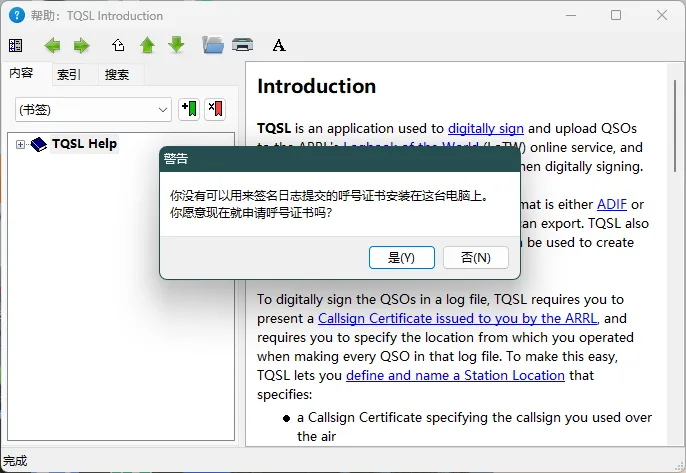Print the page with the printer icon
This screenshot has width=686, height=473.
click(242, 45)
